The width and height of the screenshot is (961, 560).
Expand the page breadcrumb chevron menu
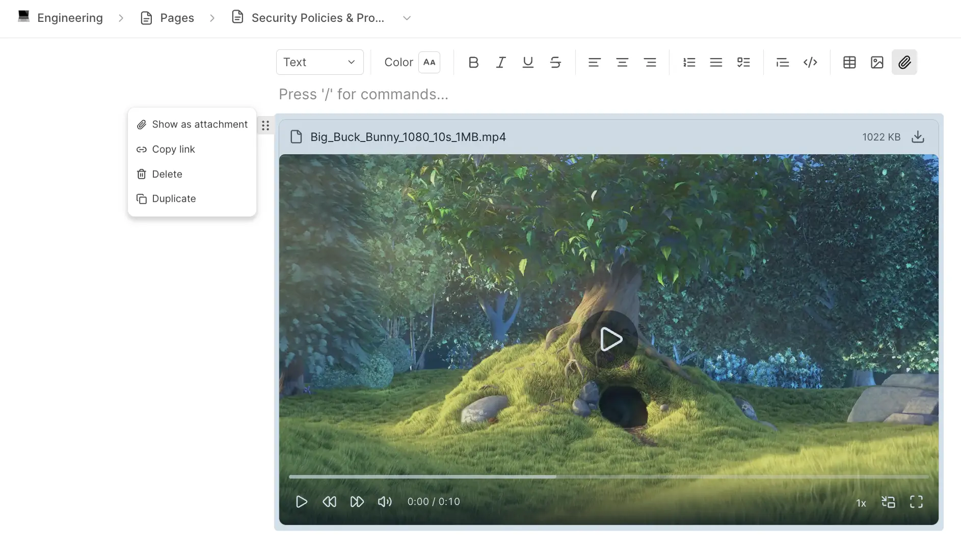pos(407,18)
